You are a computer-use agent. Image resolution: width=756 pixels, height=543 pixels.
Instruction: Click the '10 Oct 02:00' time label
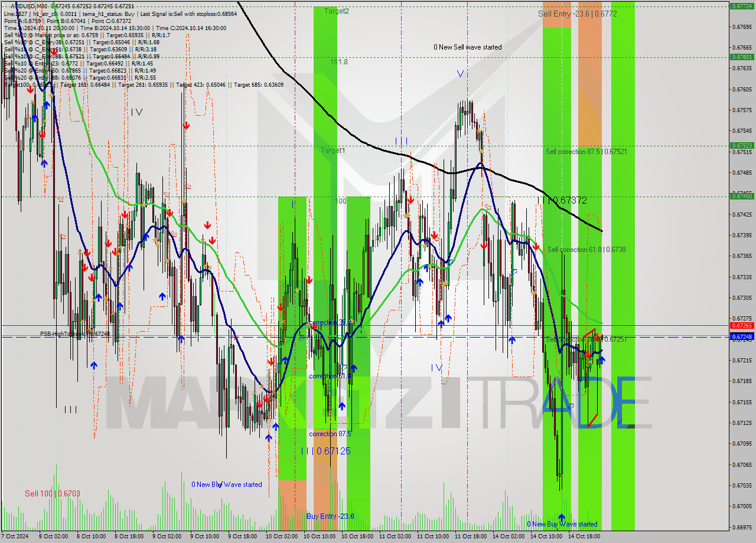tap(281, 537)
